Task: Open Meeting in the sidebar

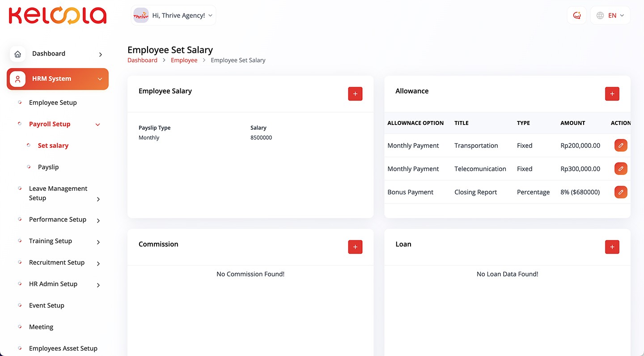Action: [41, 327]
